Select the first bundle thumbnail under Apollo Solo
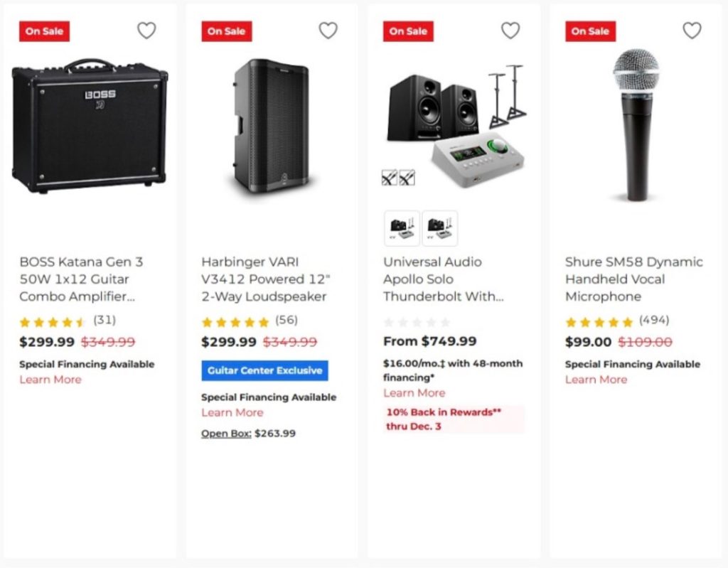This screenshot has width=728, height=568. coord(402,228)
